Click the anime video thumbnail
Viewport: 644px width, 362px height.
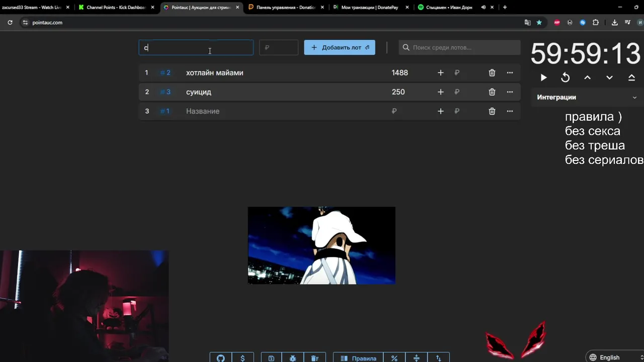click(x=321, y=245)
